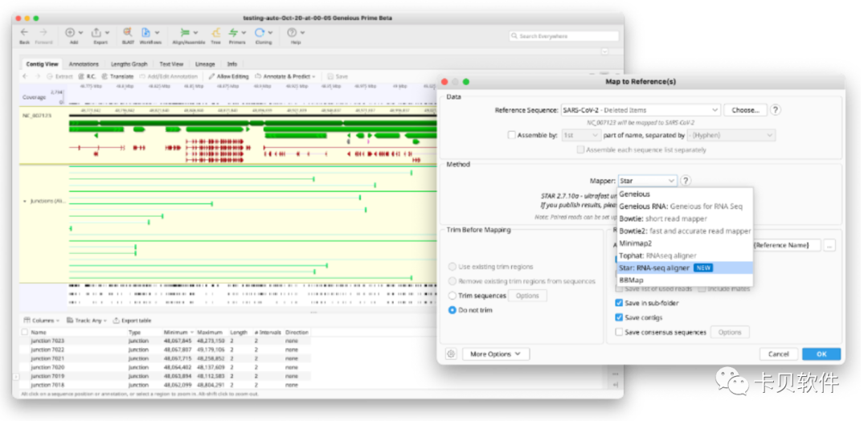Enable the Assemble by checkbox

click(511, 135)
